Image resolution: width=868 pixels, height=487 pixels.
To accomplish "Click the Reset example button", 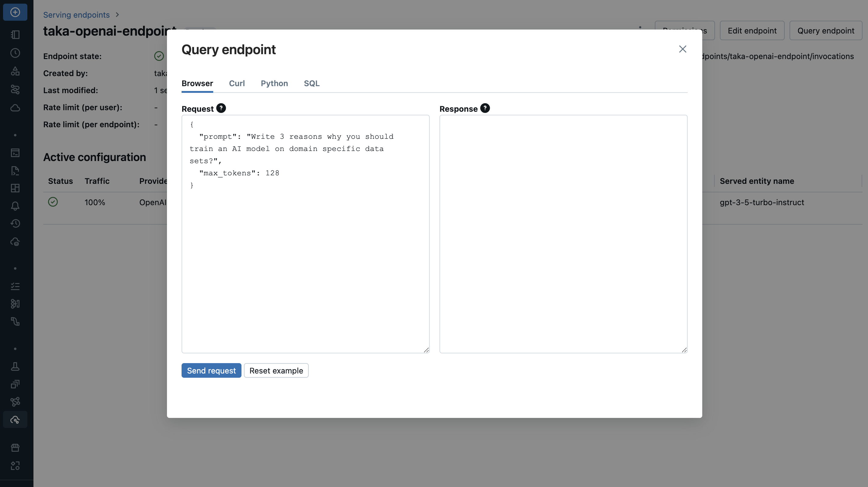I will click(x=276, y=371).
